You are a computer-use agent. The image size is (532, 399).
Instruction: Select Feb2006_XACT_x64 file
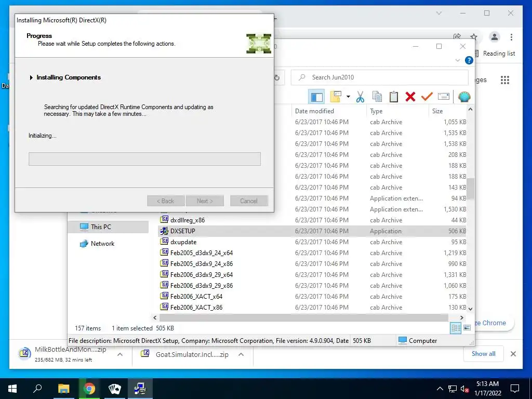tap(312, 296)
